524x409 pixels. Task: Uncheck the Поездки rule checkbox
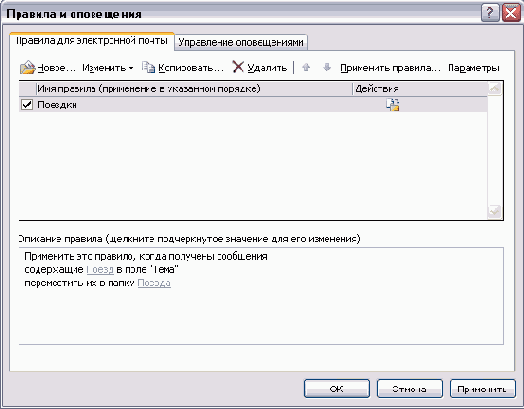point(27,105)
